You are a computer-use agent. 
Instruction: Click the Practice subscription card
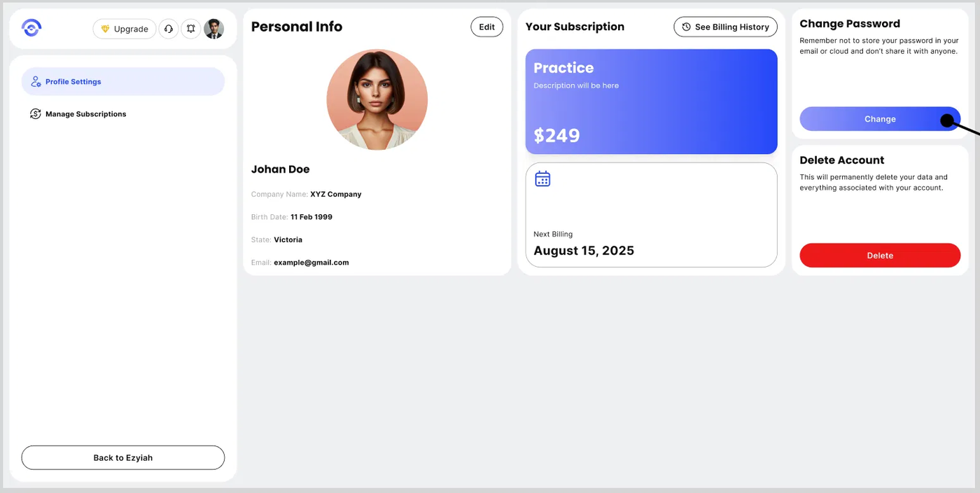651,102
